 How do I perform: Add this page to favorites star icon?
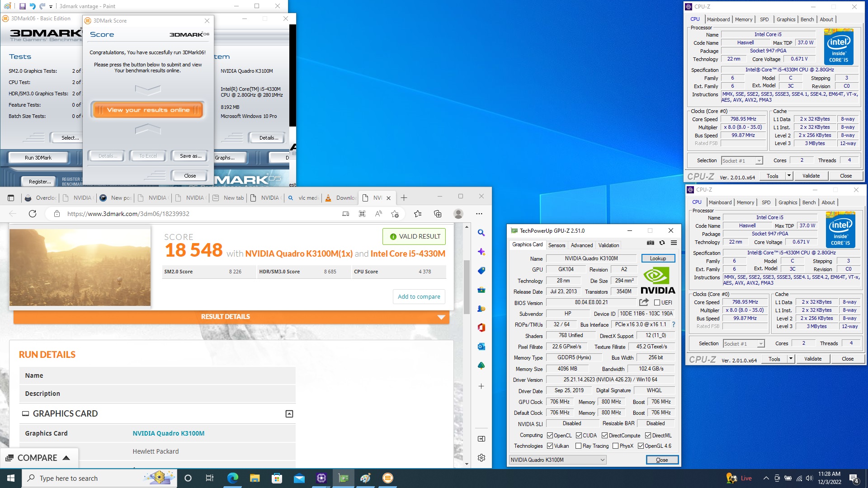pos(395,214)
